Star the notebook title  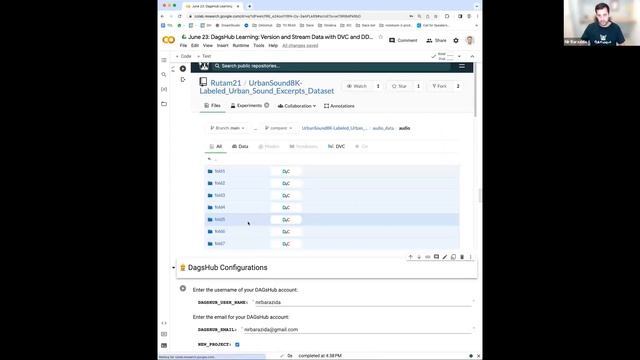tap(380, 37)
